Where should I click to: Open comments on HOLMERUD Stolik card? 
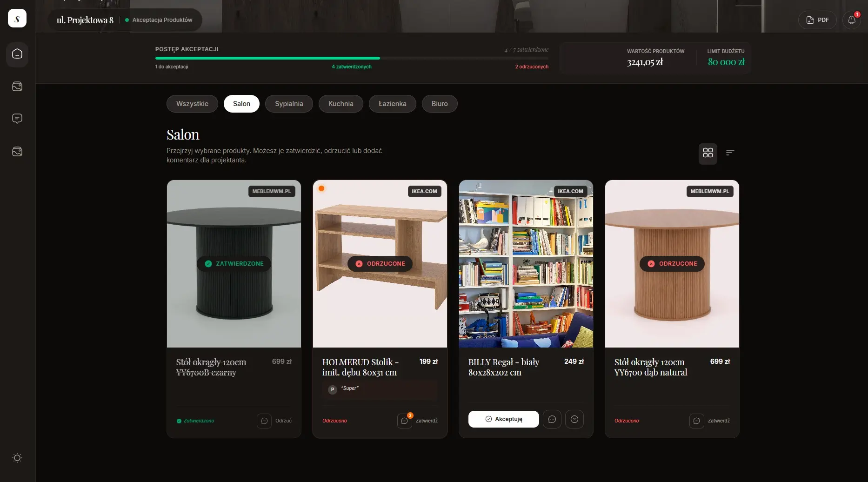[x=404, y=421]
